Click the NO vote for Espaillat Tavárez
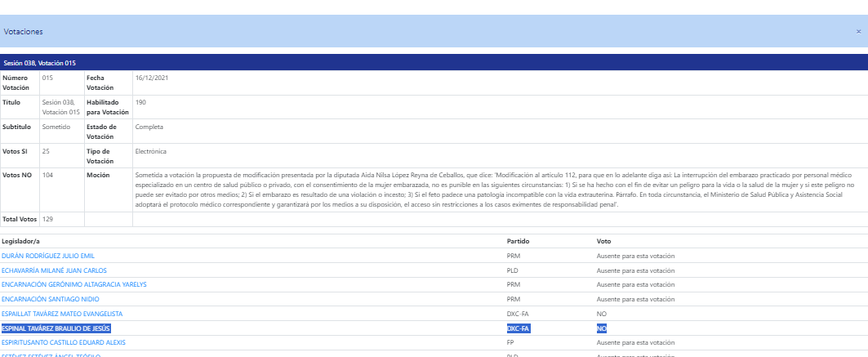Viewport: 868px width, 357px height. click(601, 314)
